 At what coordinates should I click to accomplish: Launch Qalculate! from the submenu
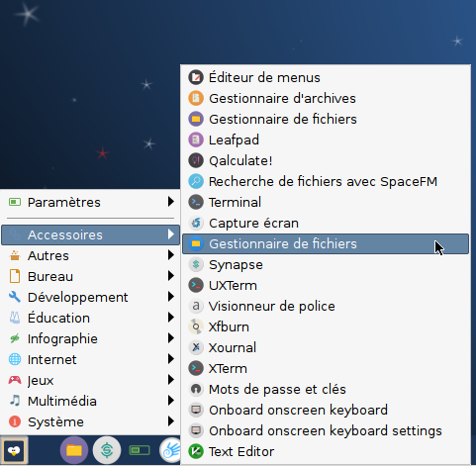[326, 160]
